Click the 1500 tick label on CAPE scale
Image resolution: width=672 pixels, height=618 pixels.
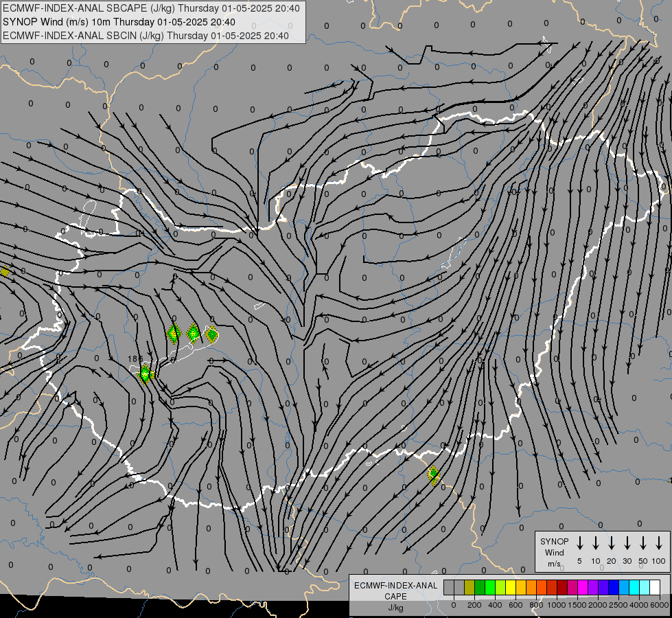(577, 605)
